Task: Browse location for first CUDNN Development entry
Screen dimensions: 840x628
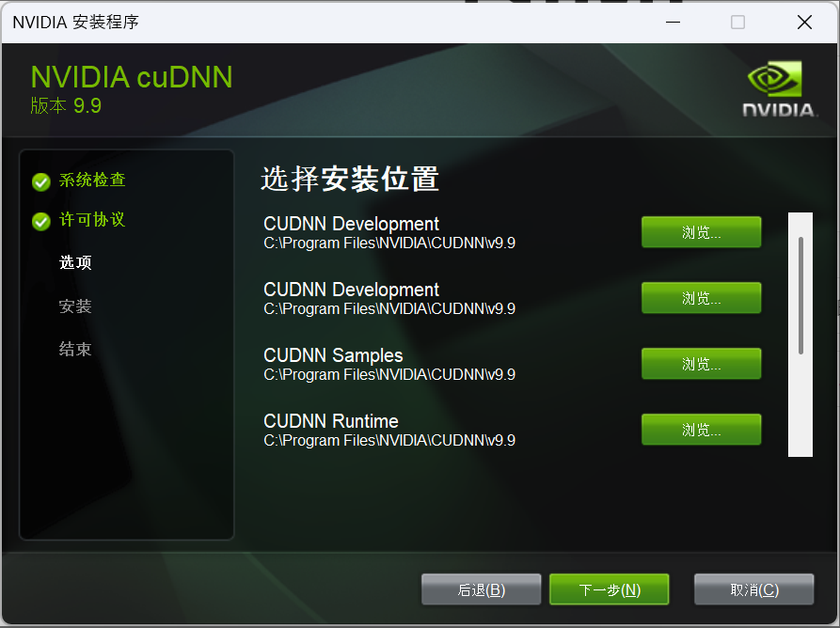Action: pos(701,232)
